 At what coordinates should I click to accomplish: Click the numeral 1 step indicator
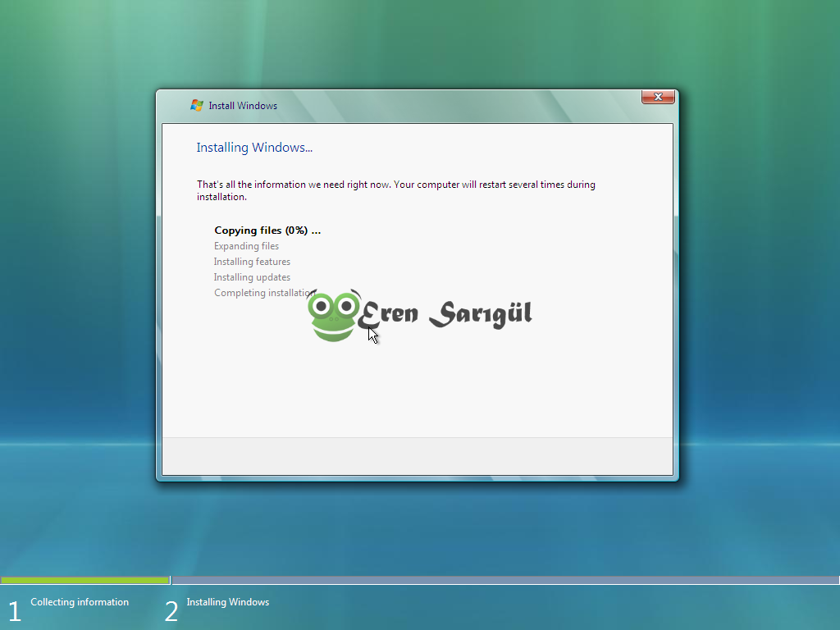[13, 610]
